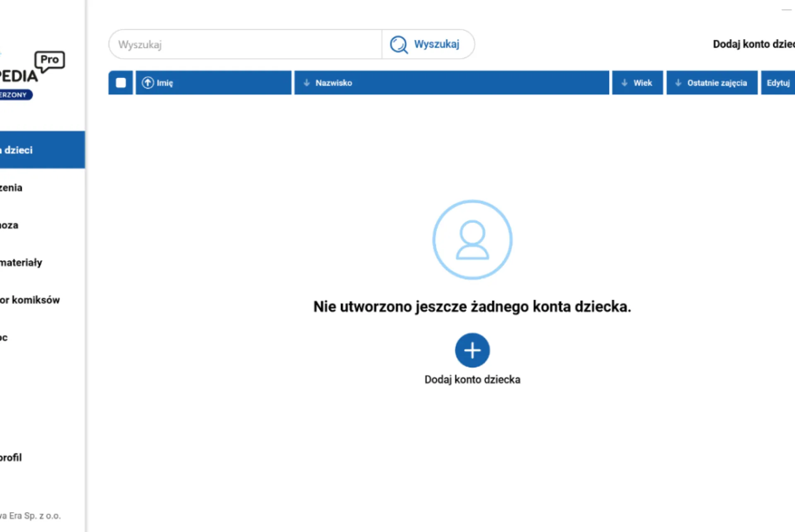Click the arrow icon beside Ostatnie zajęcia
This screenshot has width=795, height=532.
coord(678,83)
